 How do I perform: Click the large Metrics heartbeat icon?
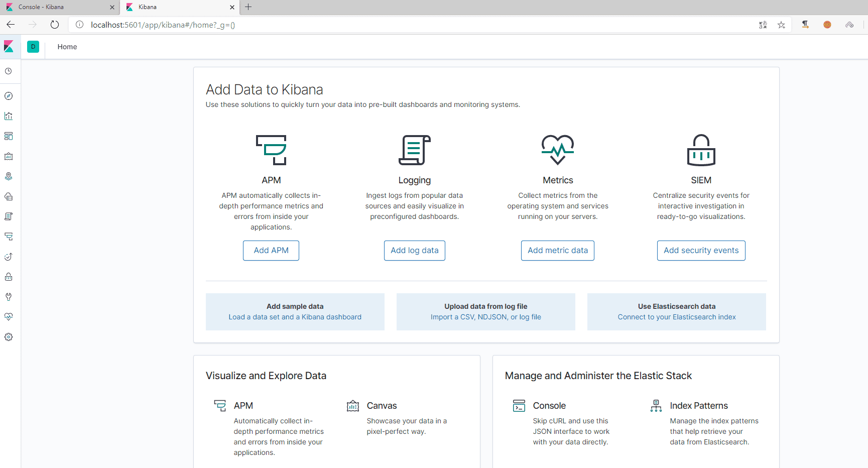pyautogui.click(x=558, y=150)
